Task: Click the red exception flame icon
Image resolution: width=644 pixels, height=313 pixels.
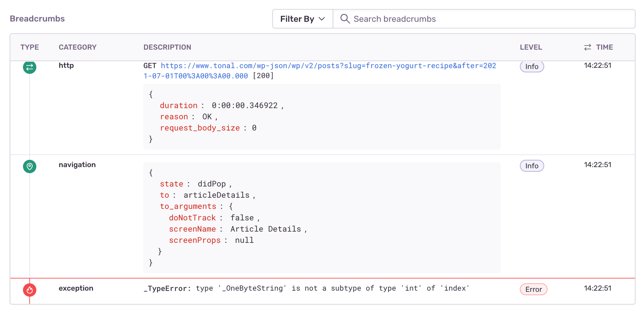Action: pos(30,290)
